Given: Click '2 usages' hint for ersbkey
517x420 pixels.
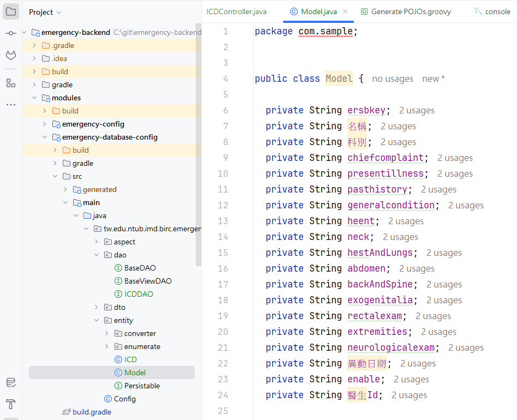Looking at the screenshot, I should point(417,110).
